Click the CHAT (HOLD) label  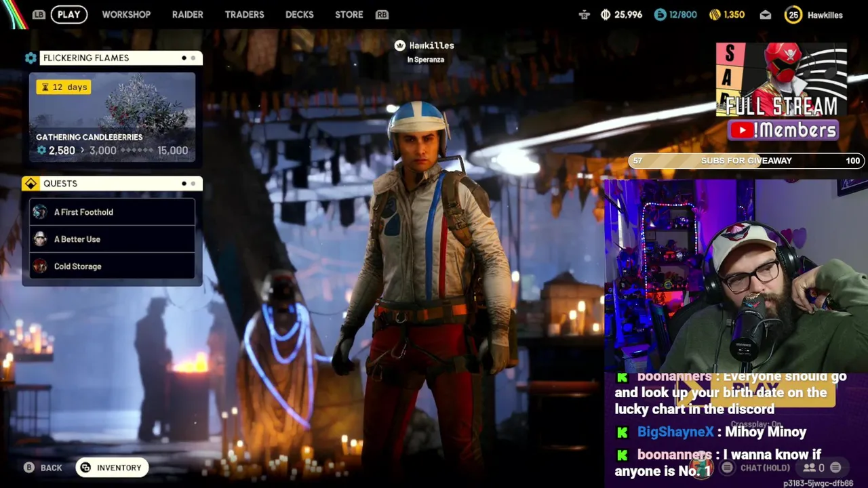click(x=765, y=468)
